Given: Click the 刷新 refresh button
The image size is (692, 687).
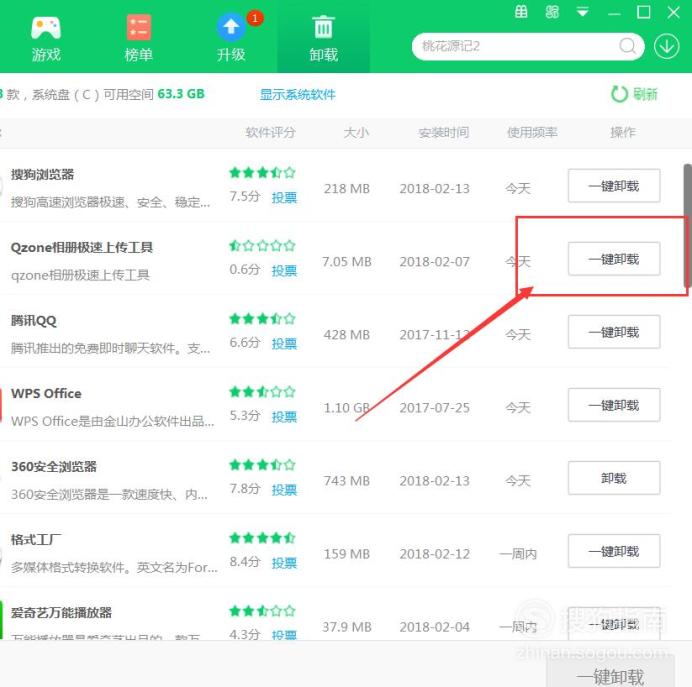Looking at the screenshot, I should (x=634, y=94).
